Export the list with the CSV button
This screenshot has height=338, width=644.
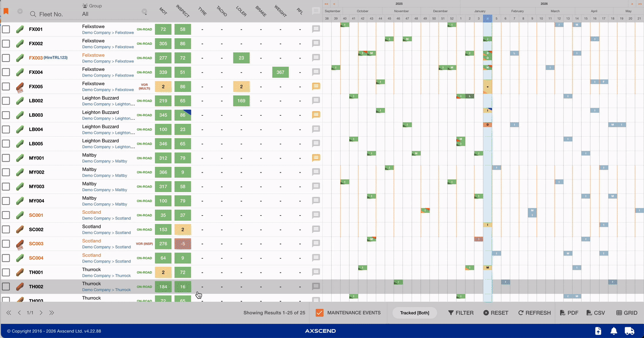pyautogui.click(x=595, y=313)
